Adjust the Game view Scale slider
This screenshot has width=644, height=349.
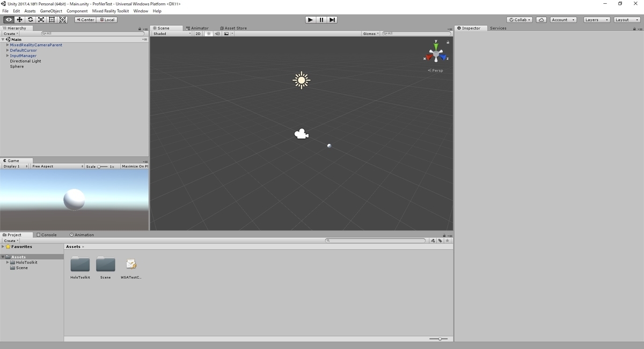pyautogui.click(x=102, y=166)
